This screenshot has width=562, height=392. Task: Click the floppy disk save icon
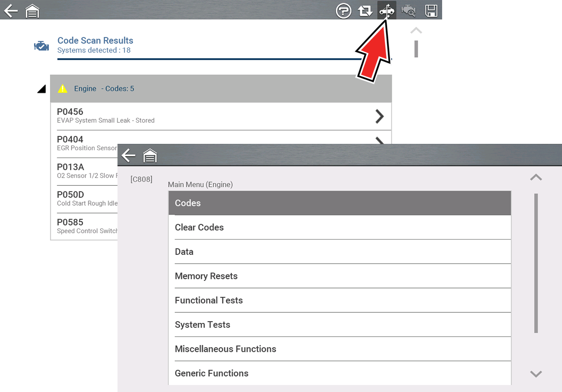click(x=431, y=11)
